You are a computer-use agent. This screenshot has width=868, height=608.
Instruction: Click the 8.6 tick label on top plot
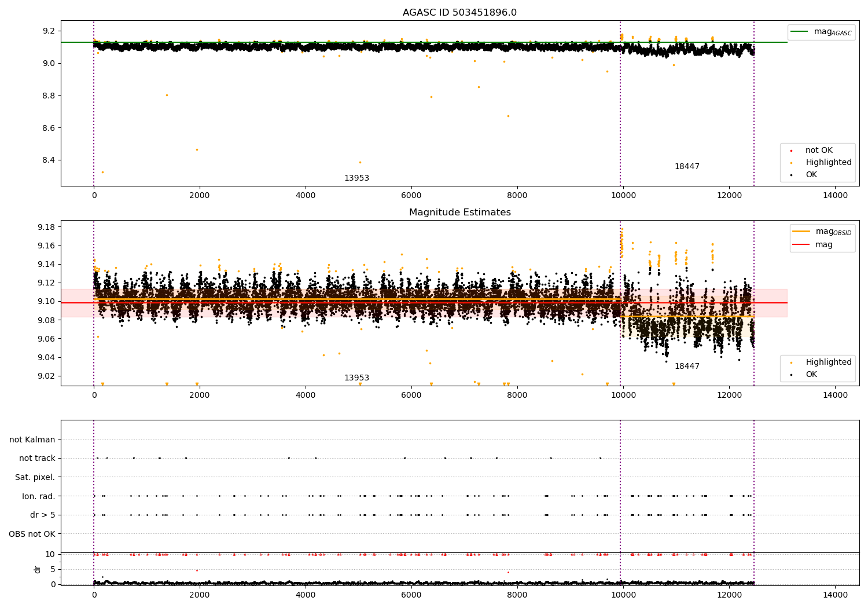pos(48,128)
